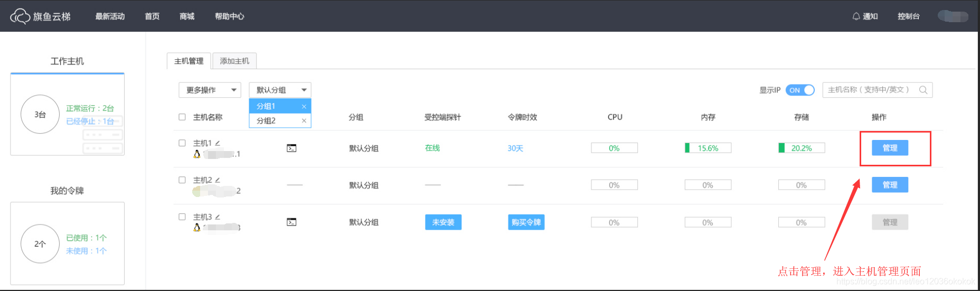Click 通知 in the top bar
The image size is (980, 291).
click(x=870, y=16)
